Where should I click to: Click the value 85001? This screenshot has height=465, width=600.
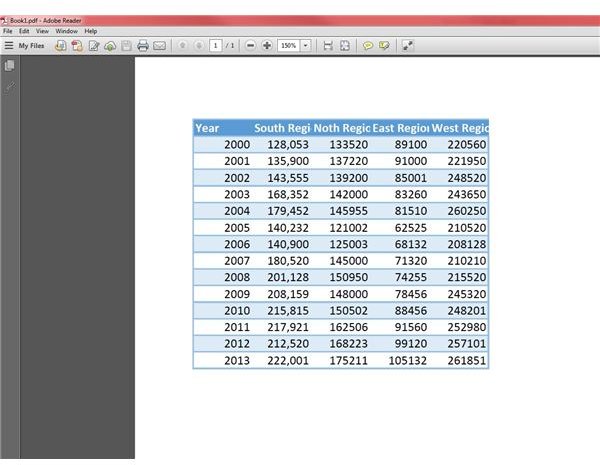411,178
